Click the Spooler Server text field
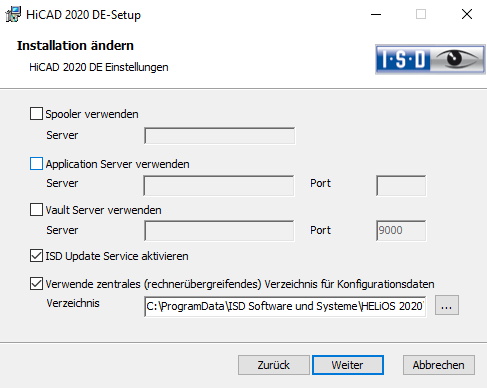Screen dimensions: 487x388 [219, 136]
